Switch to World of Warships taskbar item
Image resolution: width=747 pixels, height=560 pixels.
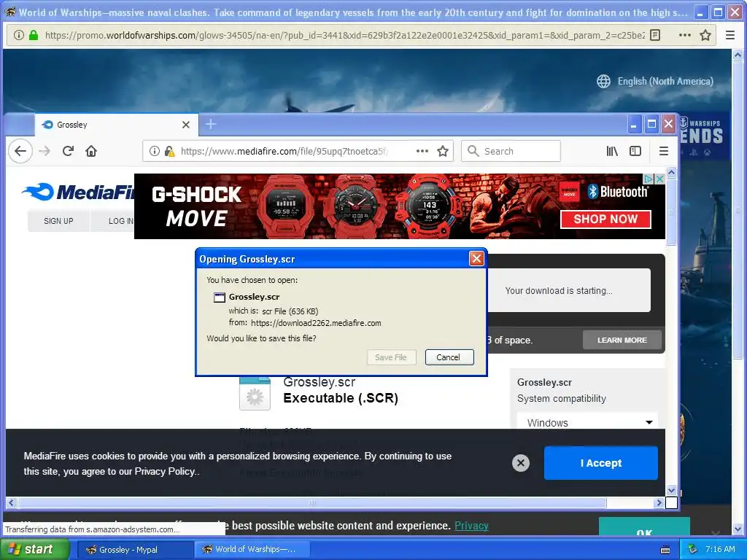pyautogui.click(x=252, y=550)
